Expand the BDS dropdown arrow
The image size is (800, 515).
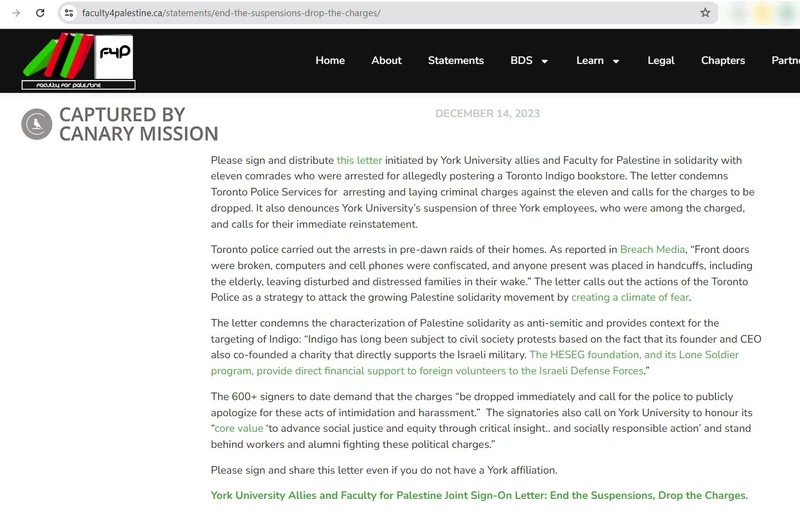coord(545,61)
